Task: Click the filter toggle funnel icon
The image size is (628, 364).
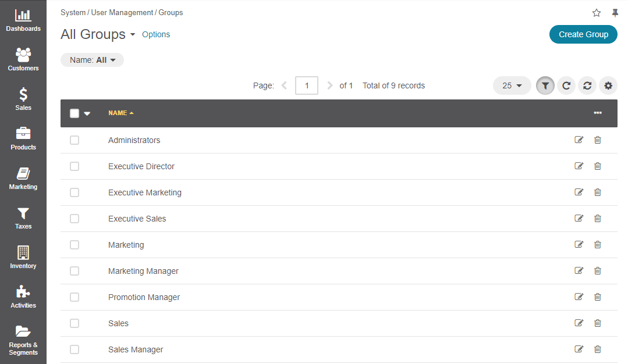Action: pos(545,85)
